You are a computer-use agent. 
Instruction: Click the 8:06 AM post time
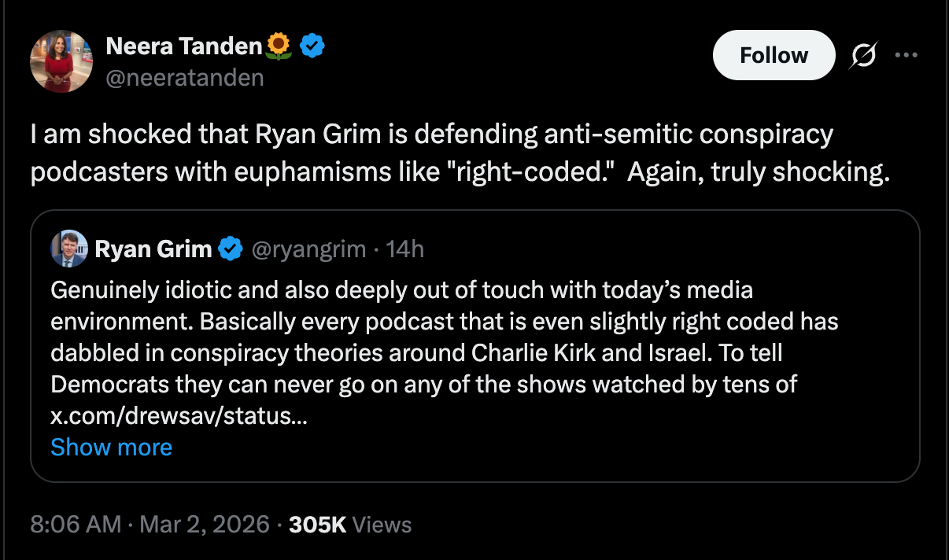pyautogui.click(x=76, y=525)
